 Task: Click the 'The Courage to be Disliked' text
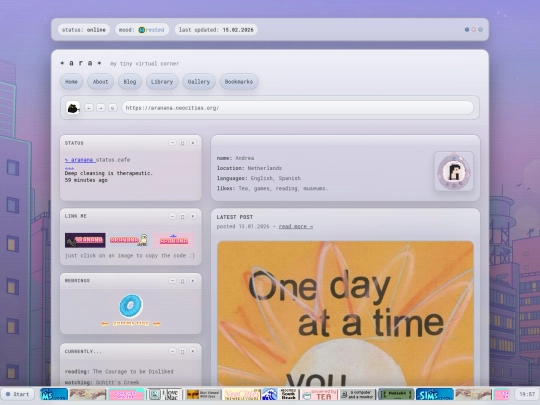[x=133, y=372]
